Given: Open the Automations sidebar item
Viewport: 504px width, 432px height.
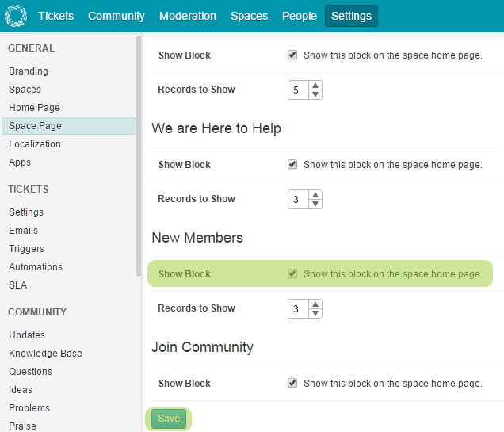Looking at the screenshot, I should (x=36, y=267).
